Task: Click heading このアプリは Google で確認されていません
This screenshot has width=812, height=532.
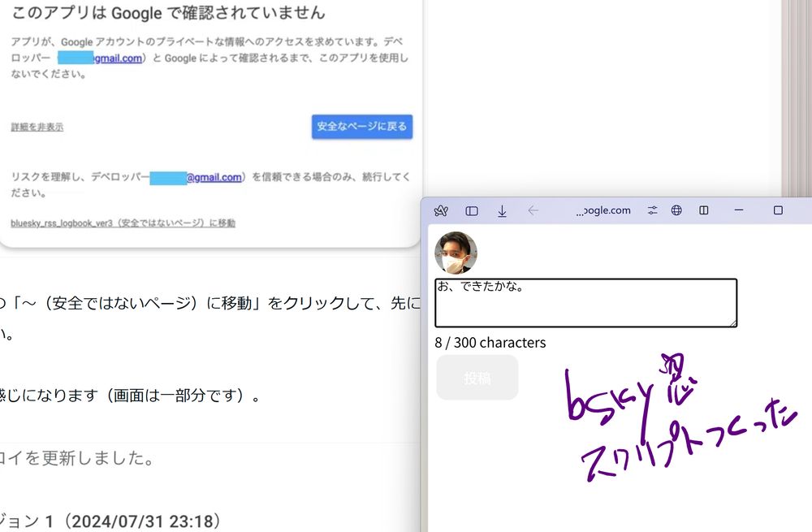Action: [168, 12]
